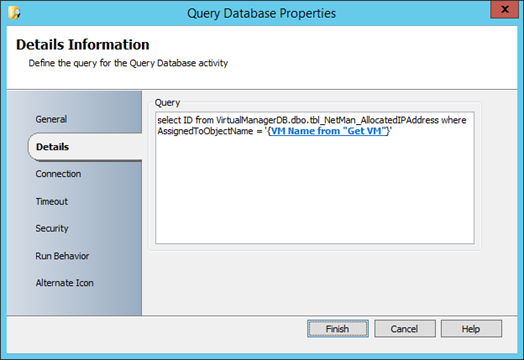The width and height of the screenshot is (524, 361).
Task: Switch to the Connection tab
Action: (x=58, y=174)
